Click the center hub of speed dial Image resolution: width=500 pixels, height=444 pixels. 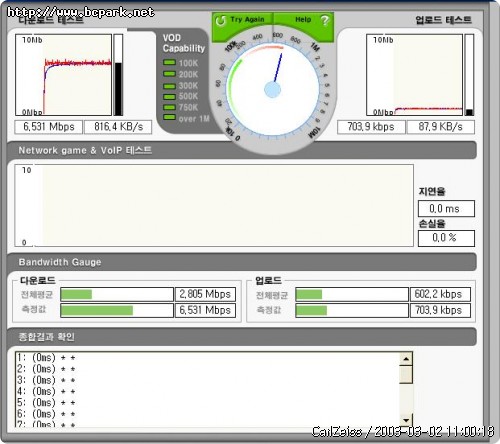pyautogui.click(x=273, y=90)
